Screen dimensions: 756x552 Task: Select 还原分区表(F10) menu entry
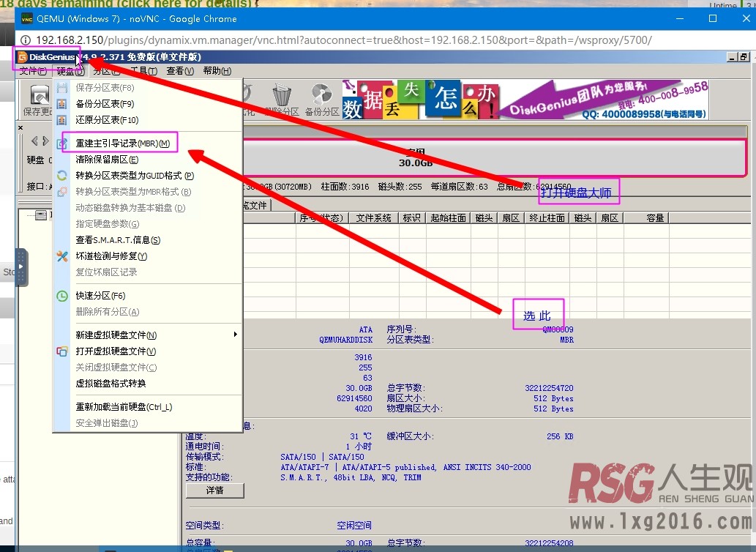148,119
